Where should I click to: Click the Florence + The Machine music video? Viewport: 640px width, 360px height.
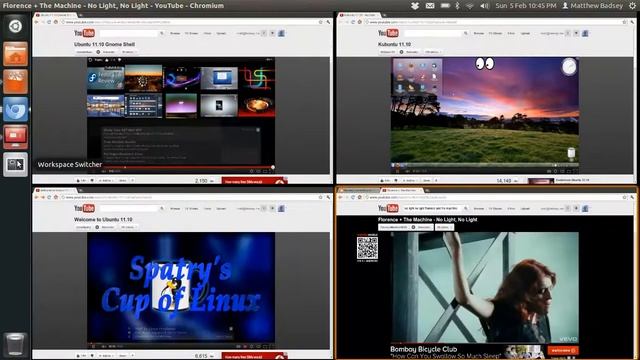point(484,287)
